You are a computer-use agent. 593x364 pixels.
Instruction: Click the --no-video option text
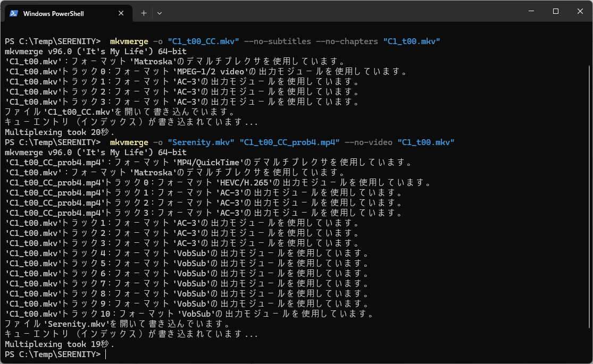[369, 142]
